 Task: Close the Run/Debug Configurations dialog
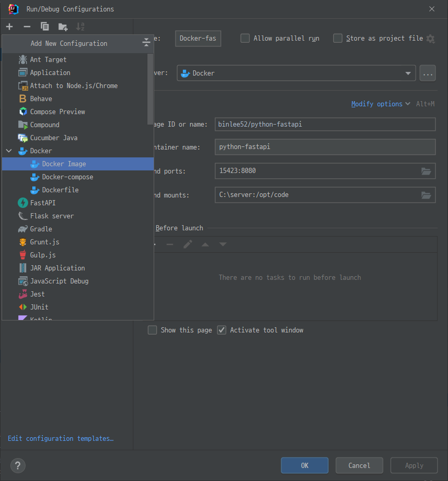pos(432,9)
